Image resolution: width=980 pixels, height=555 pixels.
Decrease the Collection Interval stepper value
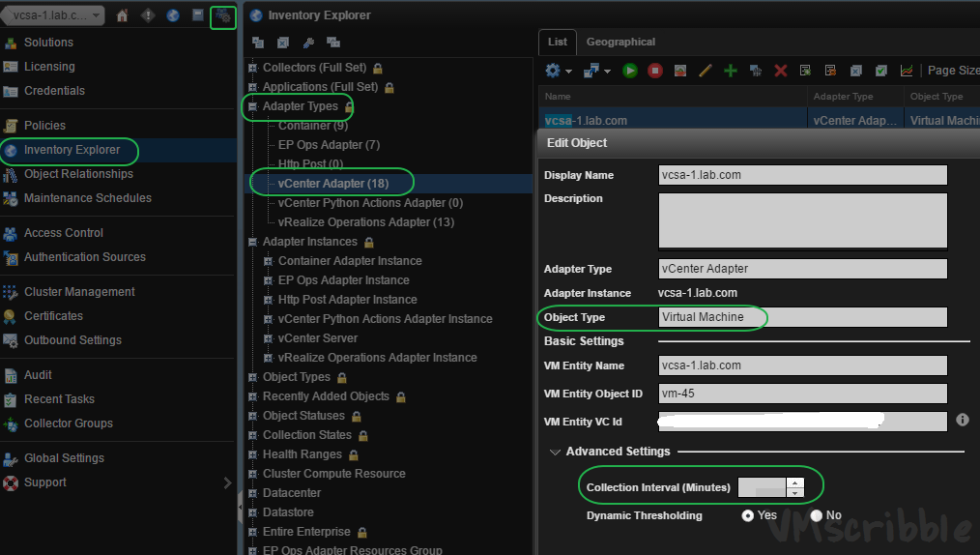[x=794, y=492]
